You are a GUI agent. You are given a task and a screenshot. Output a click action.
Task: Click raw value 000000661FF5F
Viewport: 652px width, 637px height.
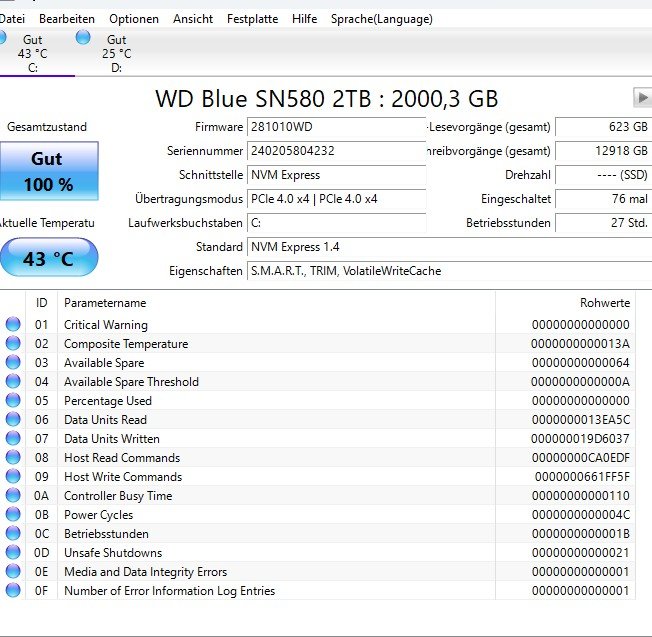(583, 477)
